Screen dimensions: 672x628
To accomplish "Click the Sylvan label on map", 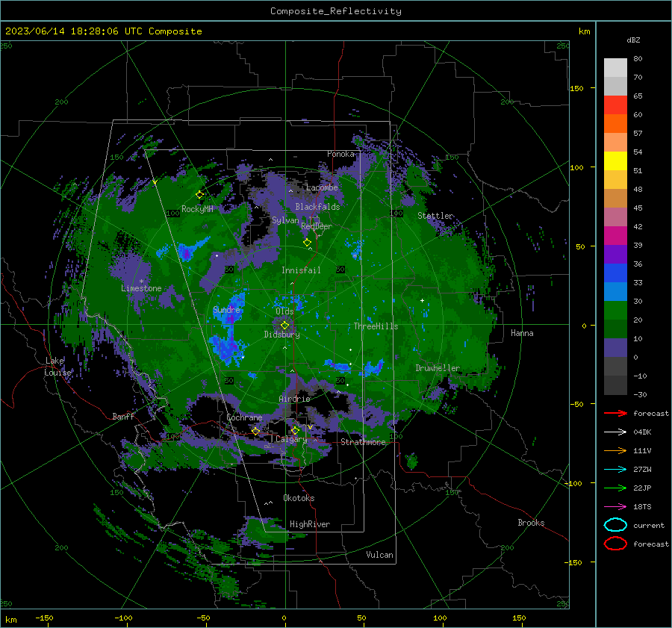I will 285,220.
